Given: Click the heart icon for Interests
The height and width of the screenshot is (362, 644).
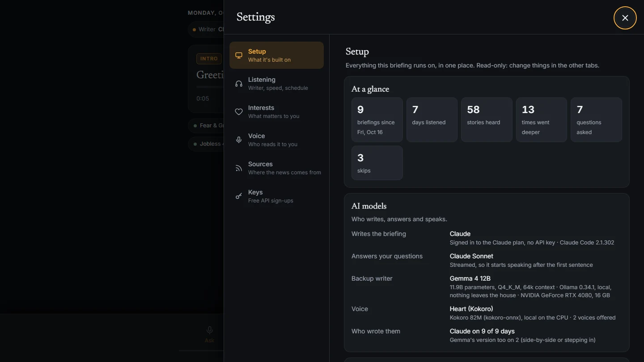Looking at the screenshot, I should (x=239, y=112).
